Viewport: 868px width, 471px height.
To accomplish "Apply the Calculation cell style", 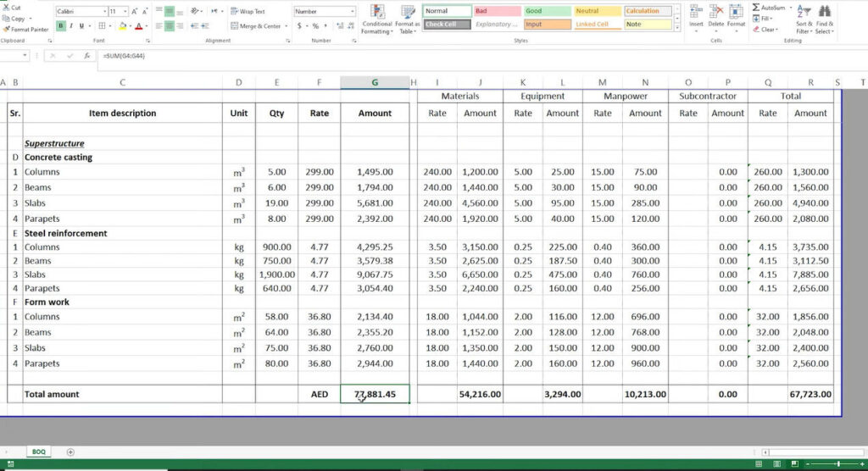I will [x=648, y=10].
